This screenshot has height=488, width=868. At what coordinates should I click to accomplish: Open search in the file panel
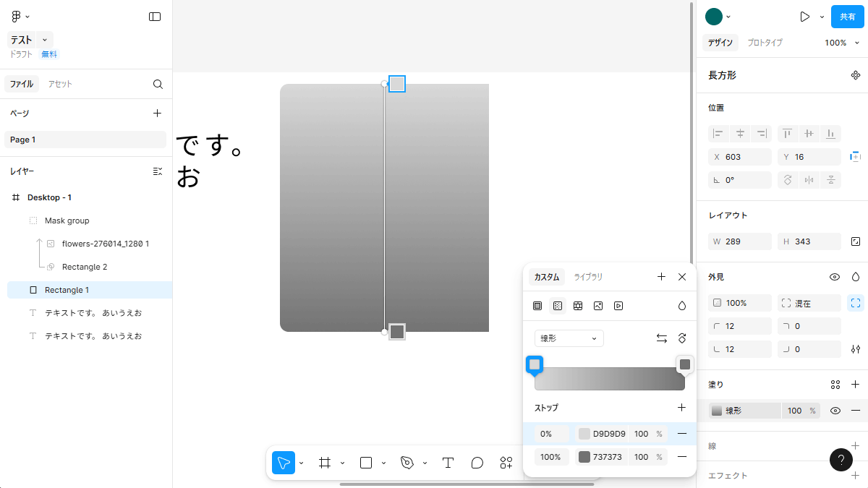(x=158, y=84)
